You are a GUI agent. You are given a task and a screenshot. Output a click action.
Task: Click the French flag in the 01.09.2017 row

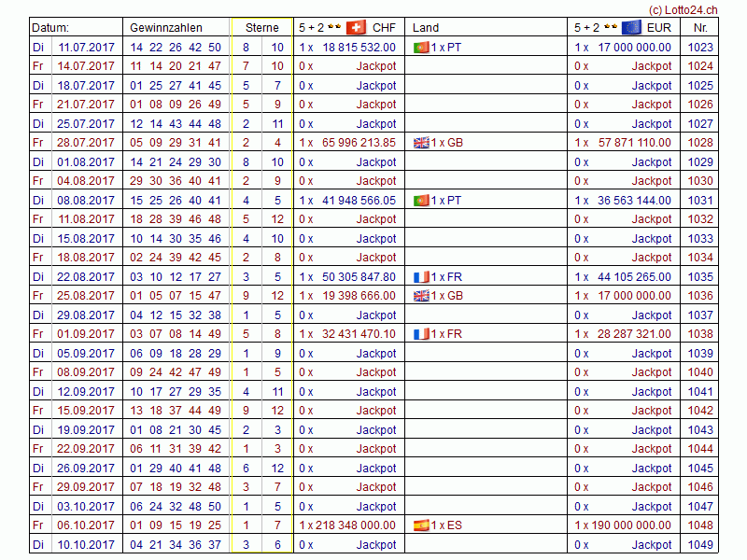pyautogui.click(x=421, y=334)
